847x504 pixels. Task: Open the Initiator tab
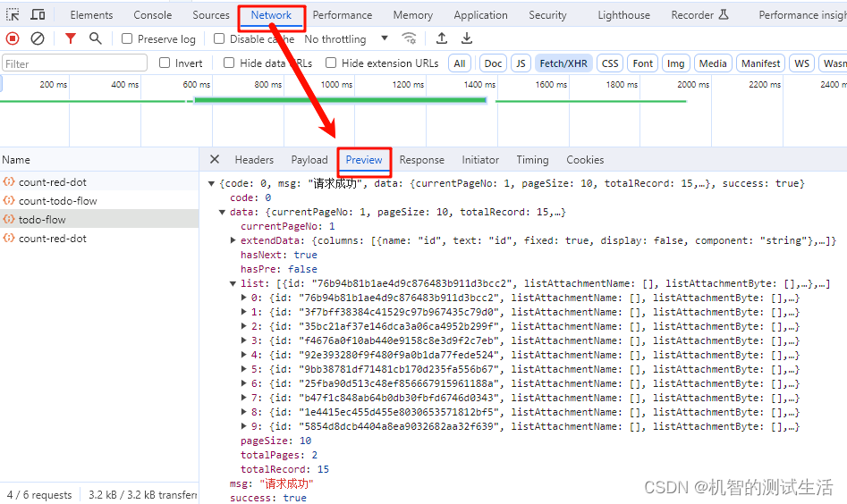tap(480, 160)
